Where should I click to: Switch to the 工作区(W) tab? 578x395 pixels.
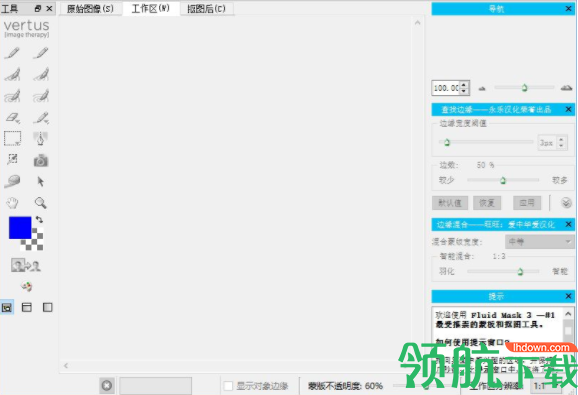[151, 8]
